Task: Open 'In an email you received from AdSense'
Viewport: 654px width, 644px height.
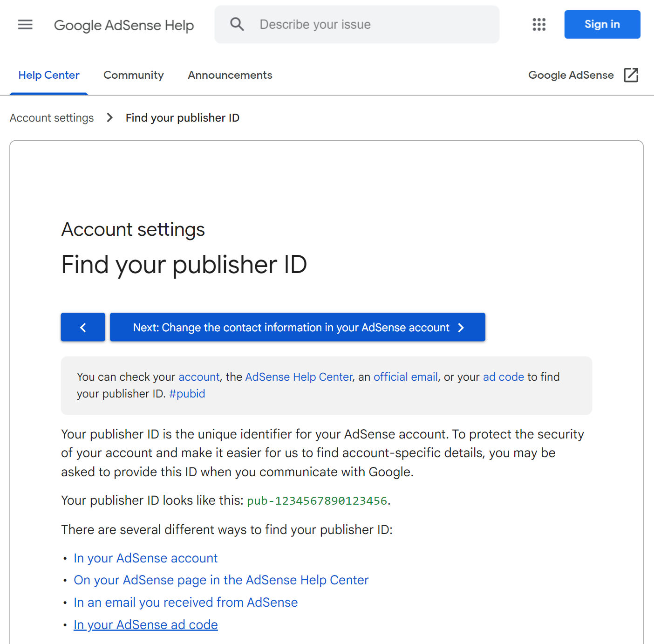Action: click(x=186, y=603)
